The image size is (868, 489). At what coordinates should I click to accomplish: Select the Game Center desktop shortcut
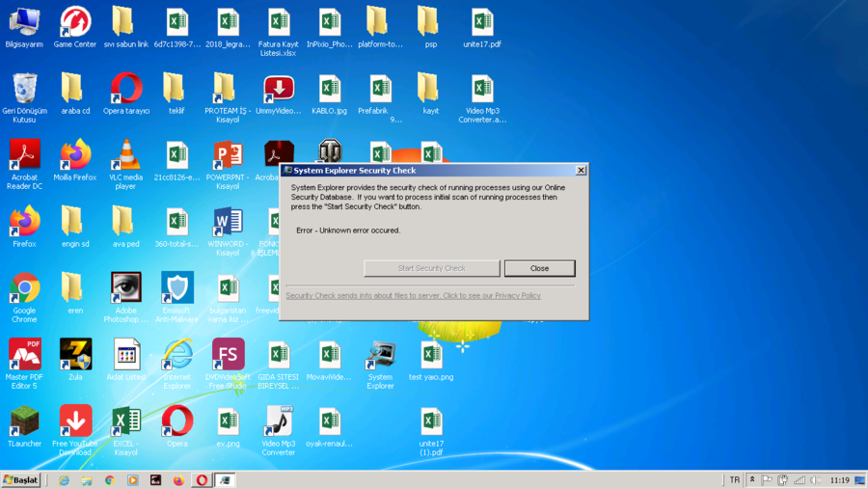point(74,28)
